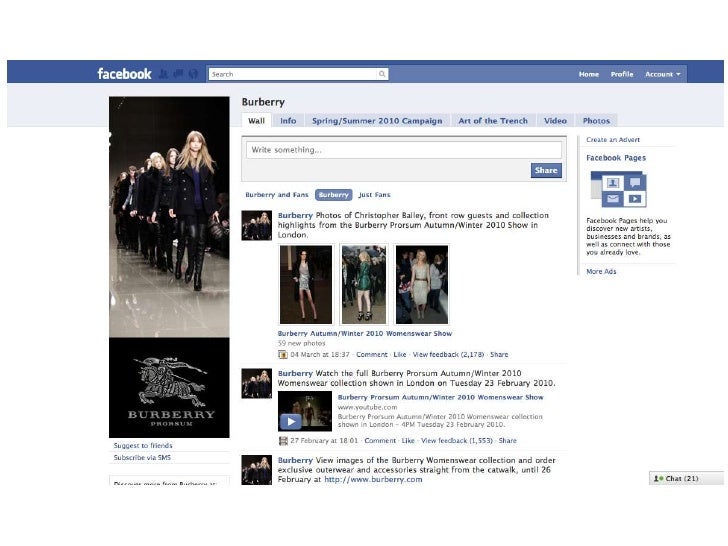Click the 59 new photos text

(301, 344)
